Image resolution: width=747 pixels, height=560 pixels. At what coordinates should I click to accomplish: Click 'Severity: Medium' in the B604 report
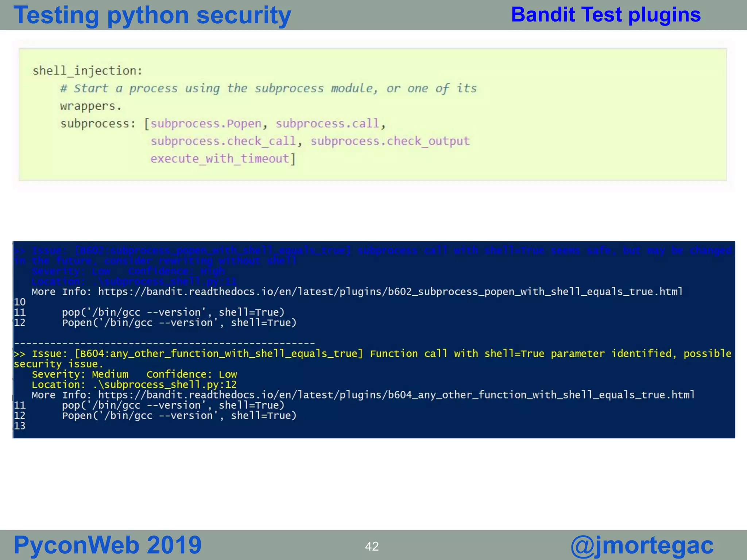(80, 374)
